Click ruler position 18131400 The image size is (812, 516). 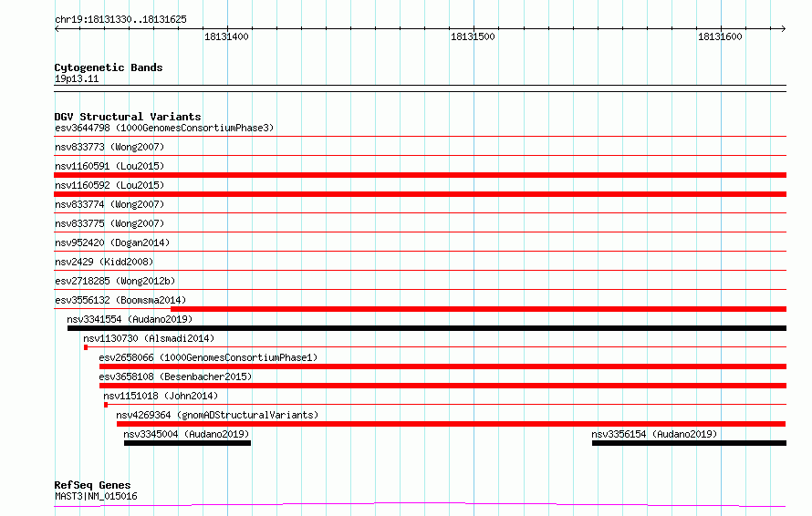pyautogui.click(x=226, y=36)
